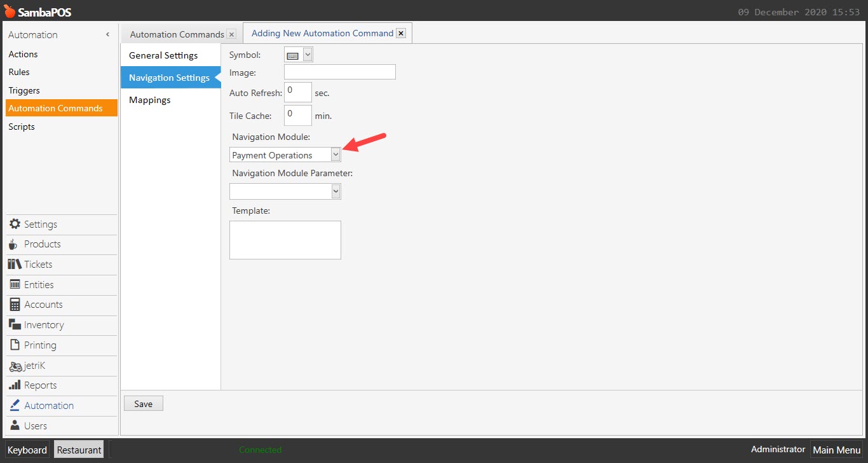Image resolution: width=868 pixels, height=463 pixels.
Task: Open the Main Menu
Action: (836, 450)
